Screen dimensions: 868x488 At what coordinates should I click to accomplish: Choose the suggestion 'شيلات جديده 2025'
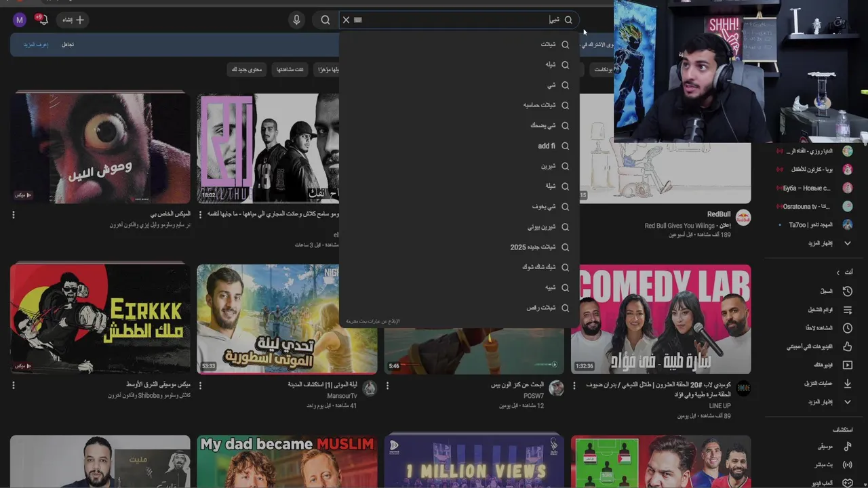[x=459, y=247]
